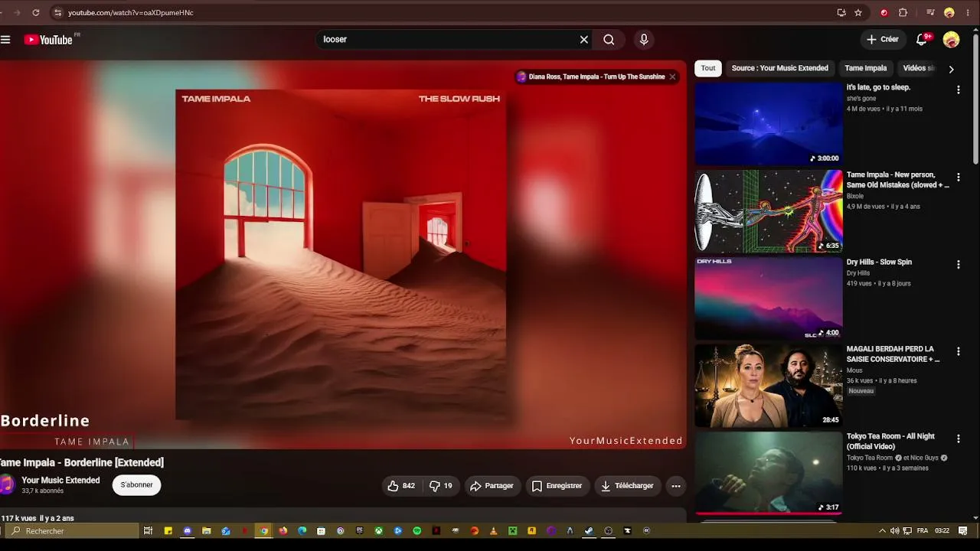Screen dimensions: 980x551
Task: Save the video with Enregistrer
Action: tap(557, 486)
